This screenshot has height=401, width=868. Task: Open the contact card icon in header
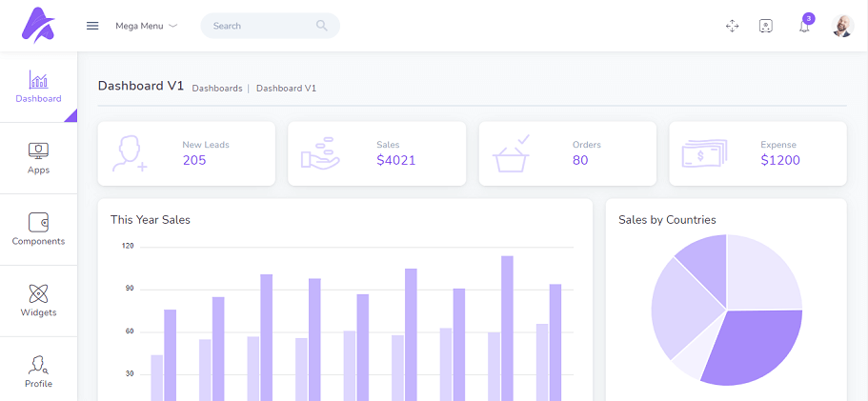[766, 26]
